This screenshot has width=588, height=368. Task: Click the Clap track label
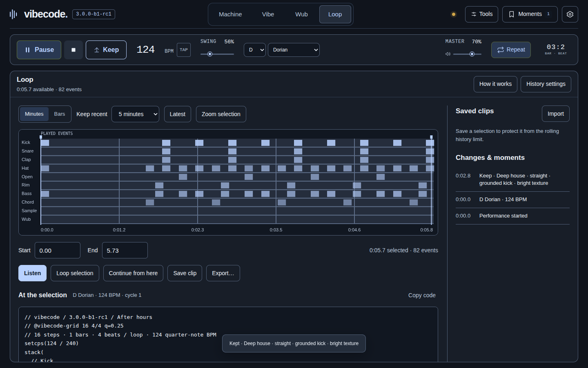26,159
